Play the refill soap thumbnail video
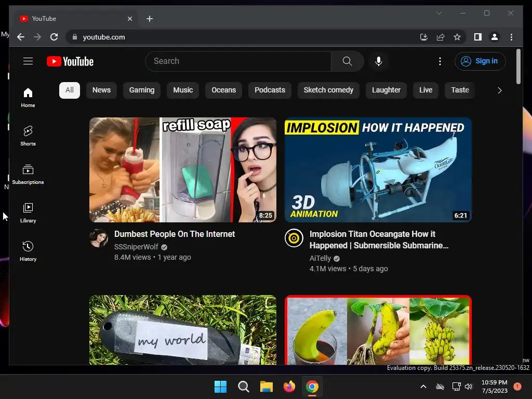This screenshot has height=399, width=532. click(183, 170)
